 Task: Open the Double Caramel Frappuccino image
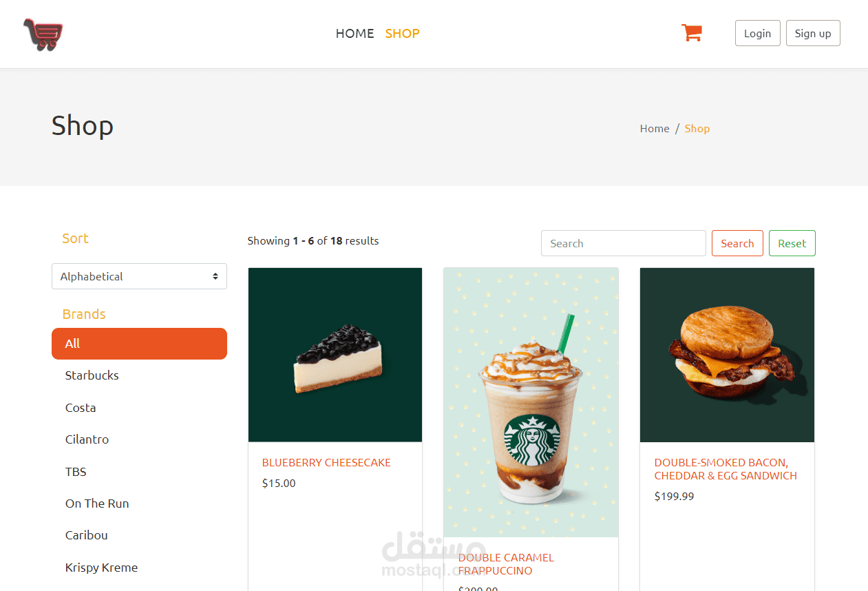(531, 402)
